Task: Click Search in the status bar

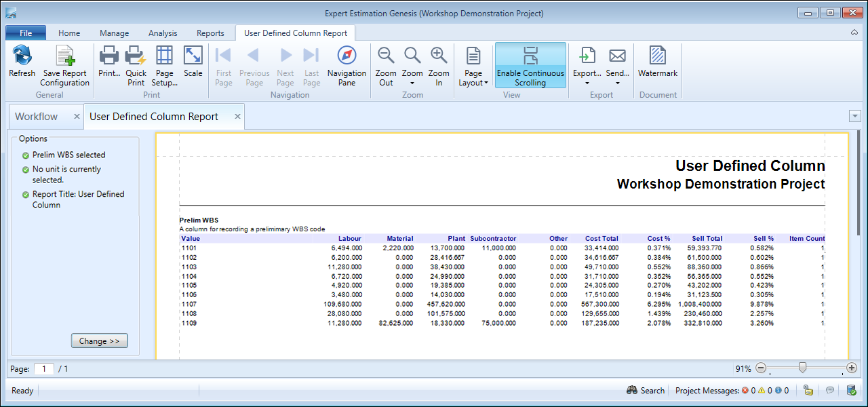Action: 645,391
